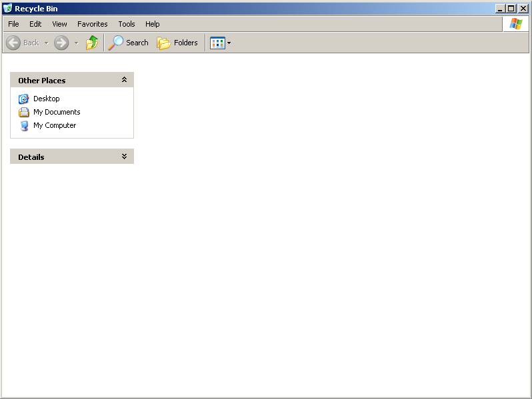Screen dimensions: 532x399
Task: Click the Desktop icon in Other Places
Action: pyautogui.click(x=23, y=99)
